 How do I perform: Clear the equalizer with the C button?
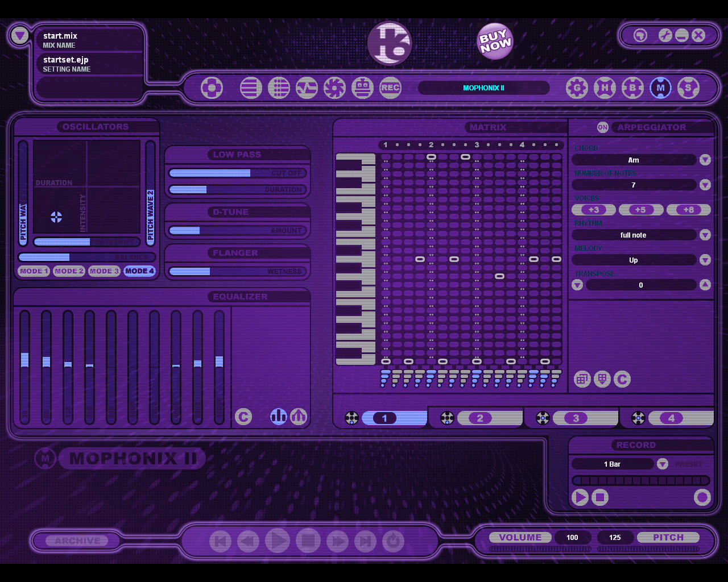(243, 417)
